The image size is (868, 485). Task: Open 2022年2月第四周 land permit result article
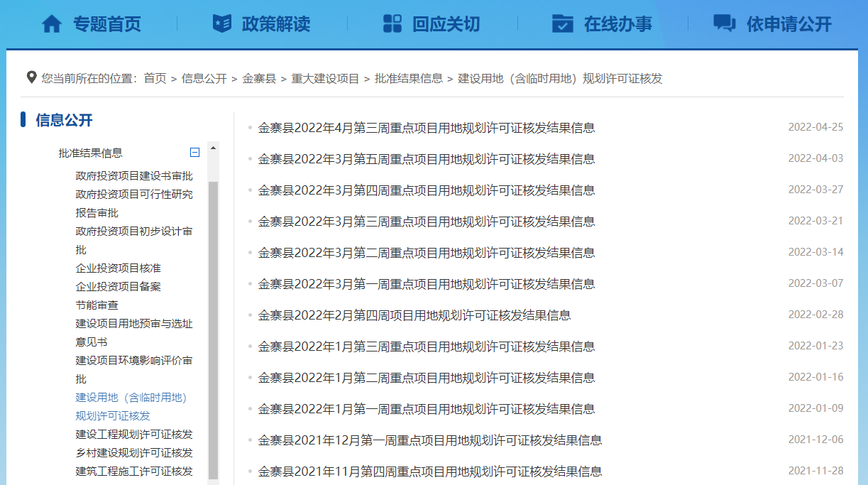coord(414,315)
